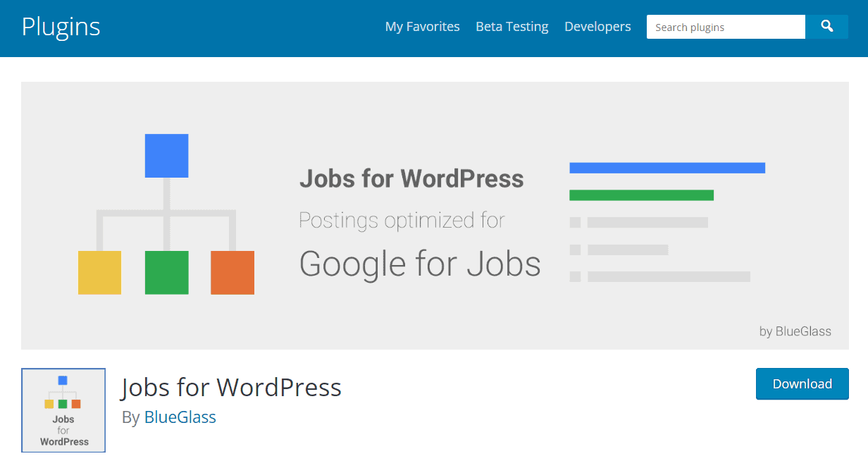Click the Jobs for WordPress plugin icon
The width and height of the screenshot is (868, 473).
point(63,410)
